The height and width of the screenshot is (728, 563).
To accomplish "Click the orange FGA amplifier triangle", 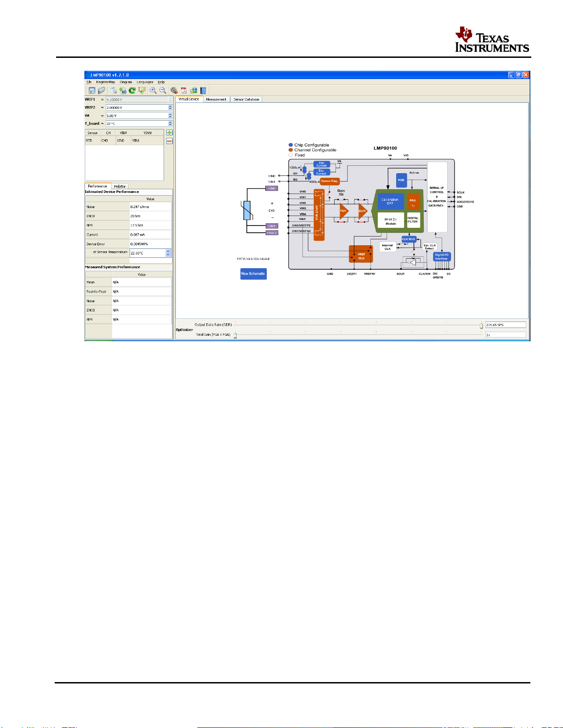I will [x=344, y=211].
